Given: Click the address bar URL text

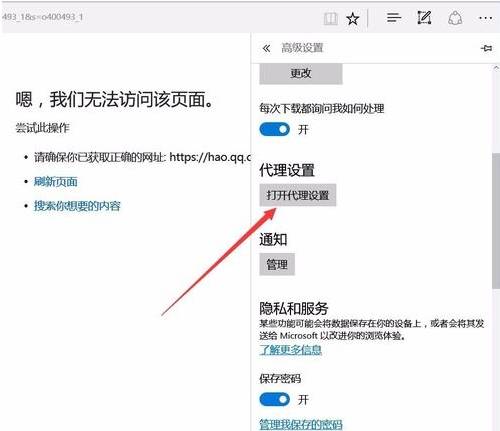Looking at the screenshot, I should point(42,17).
